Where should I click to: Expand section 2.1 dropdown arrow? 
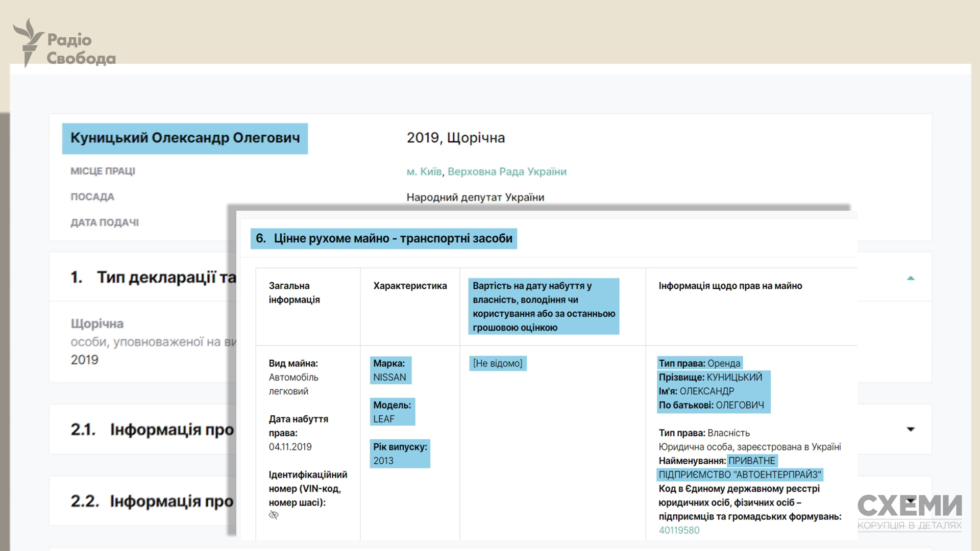tap(911, 429)
